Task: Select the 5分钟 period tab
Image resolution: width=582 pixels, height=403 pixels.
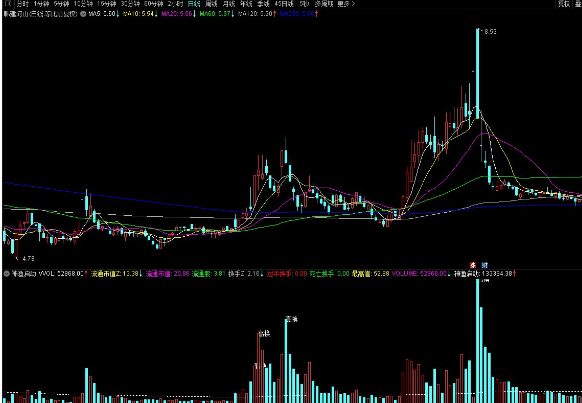Action: pyautogui.click(x=61, y=4)
